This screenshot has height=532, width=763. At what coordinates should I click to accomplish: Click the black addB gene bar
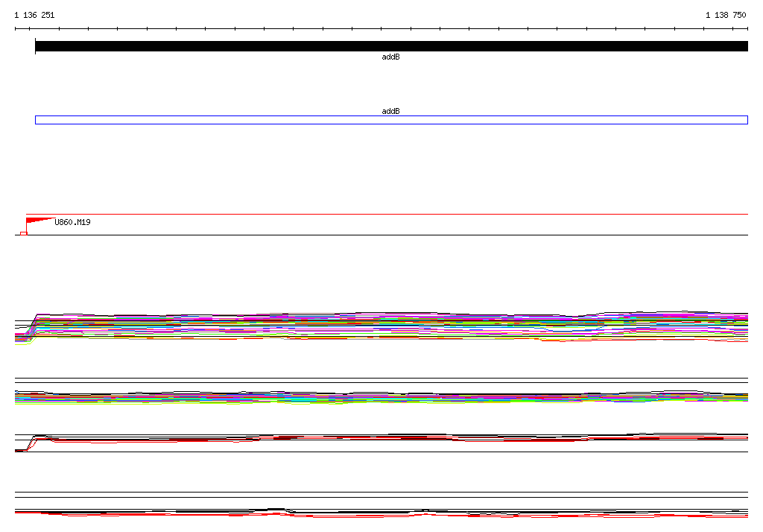[391, 46]
